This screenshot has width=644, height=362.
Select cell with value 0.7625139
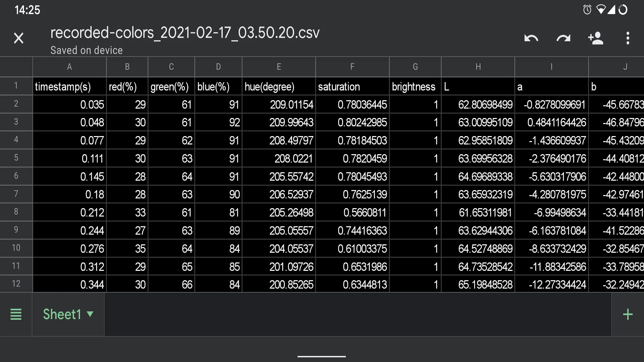[x=352, y=194]
